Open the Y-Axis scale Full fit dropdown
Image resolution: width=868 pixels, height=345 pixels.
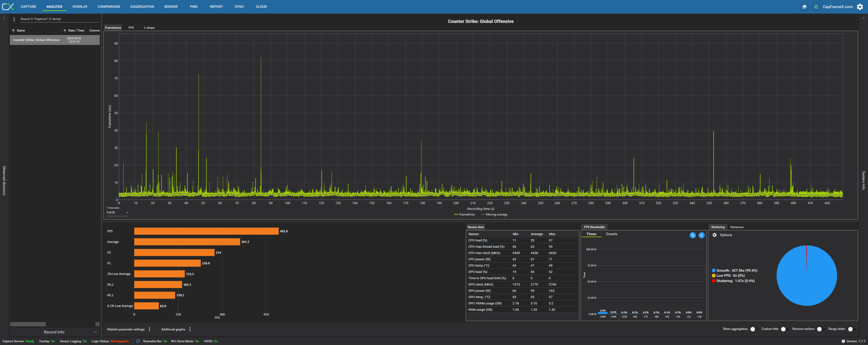point(117,213)
